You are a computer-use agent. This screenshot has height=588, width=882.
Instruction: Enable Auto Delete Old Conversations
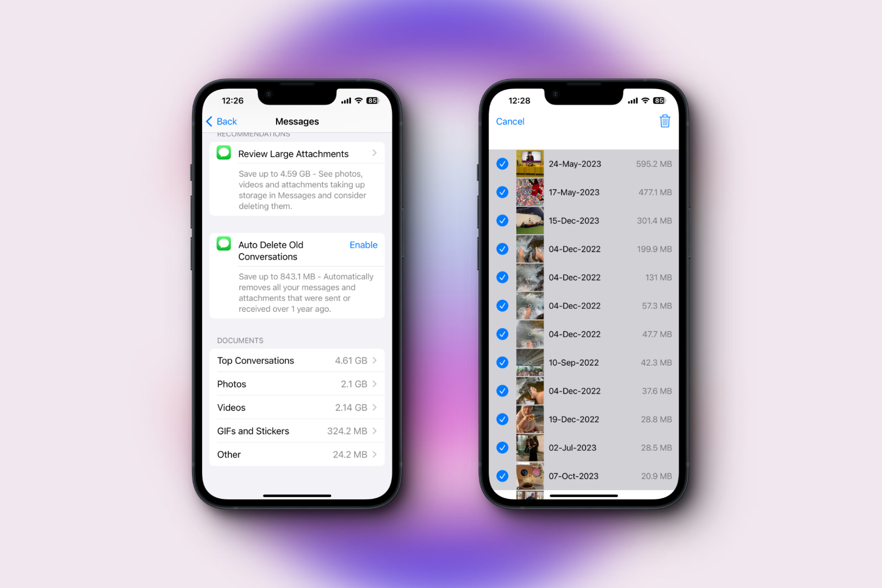pos(363,244)
